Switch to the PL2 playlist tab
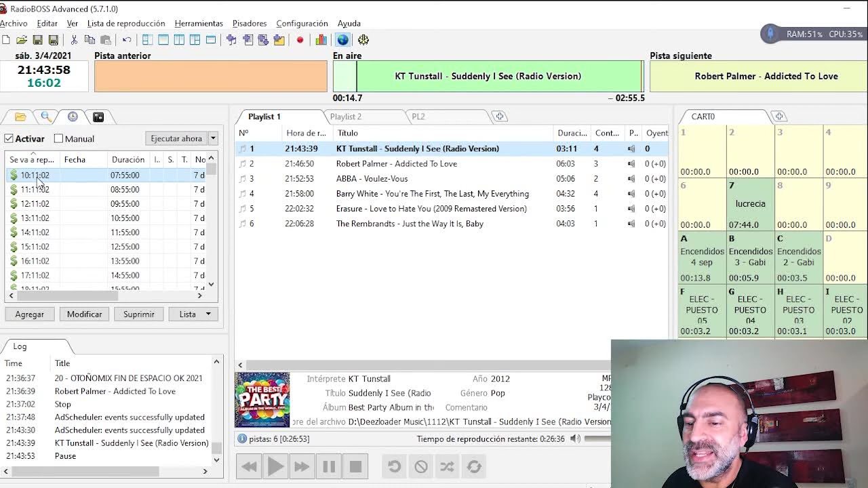The height and width of the screenshot is (488, 868). 418,117
